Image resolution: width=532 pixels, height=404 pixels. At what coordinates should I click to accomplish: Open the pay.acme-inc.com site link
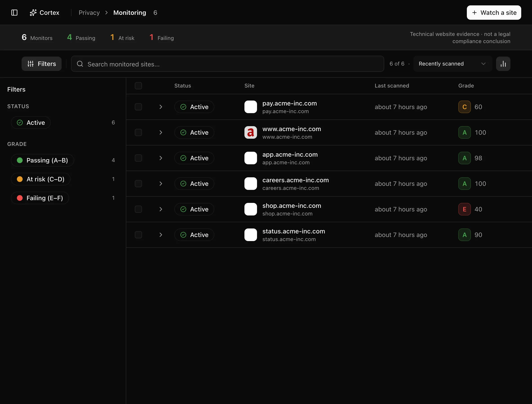[289, 103]
